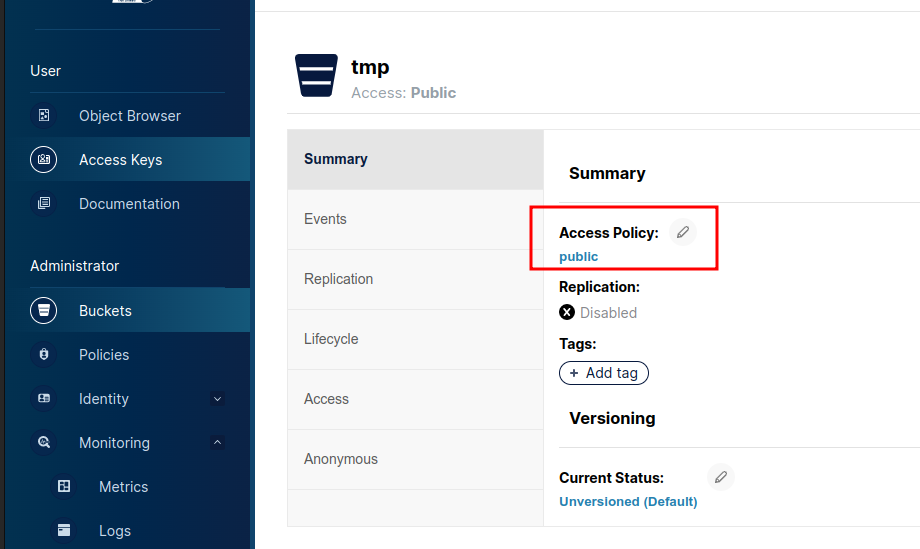Click the Policies shield icon
920x549 pixels.
44,355
